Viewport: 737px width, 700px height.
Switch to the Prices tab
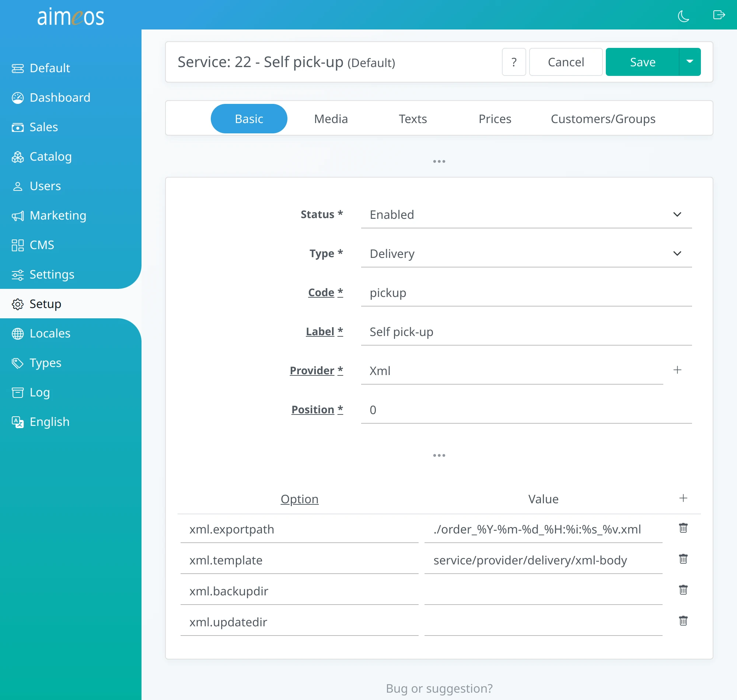(x=495, y=119)
